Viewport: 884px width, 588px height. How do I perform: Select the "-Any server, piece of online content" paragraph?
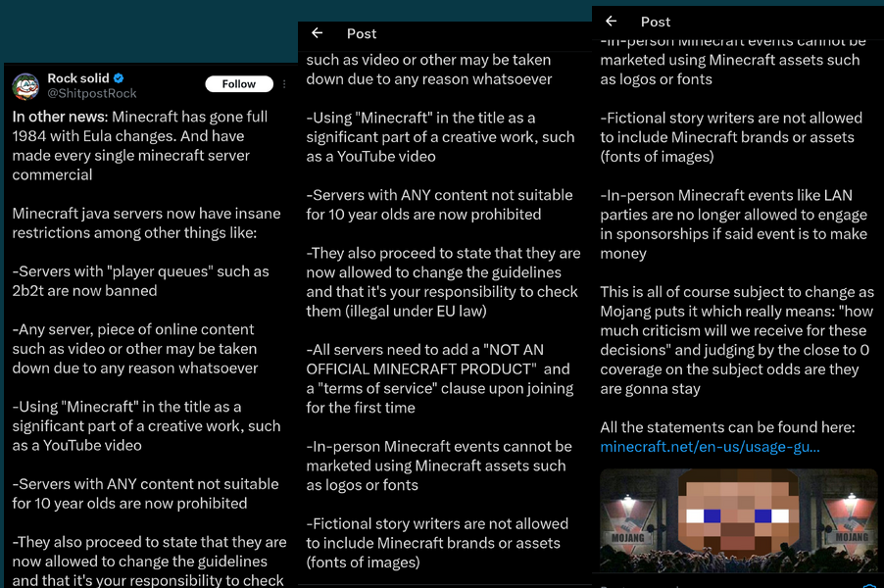pyautogui.click(x=135, y=349)
